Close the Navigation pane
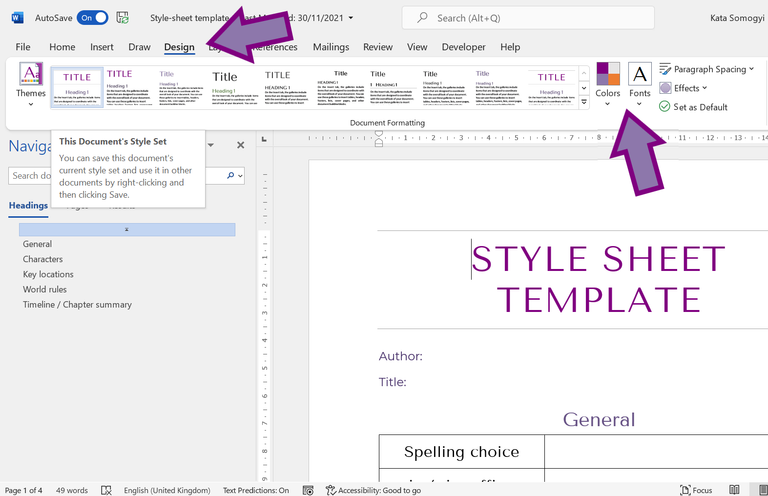This screenshot has width=768, height=496. point(240,145)
